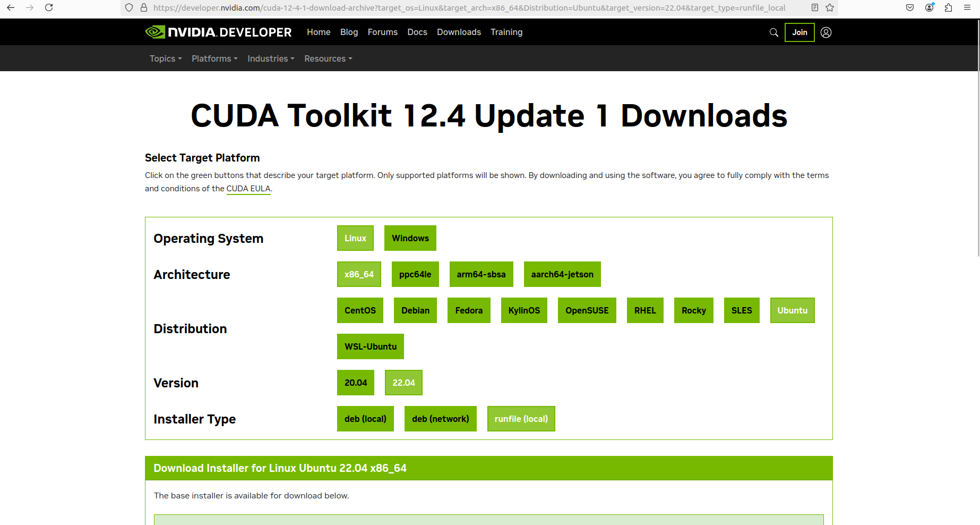Choose OpenSUSE distribution
The image size is (980, 525).
coord(587,310)
